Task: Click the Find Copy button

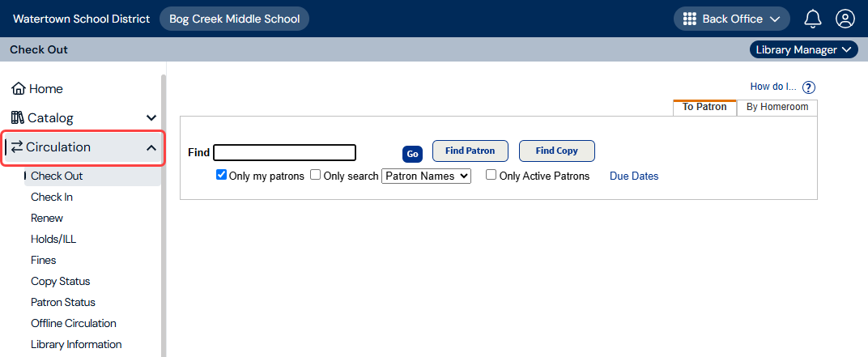Action: pyautogui.click(x=556, y=151)
